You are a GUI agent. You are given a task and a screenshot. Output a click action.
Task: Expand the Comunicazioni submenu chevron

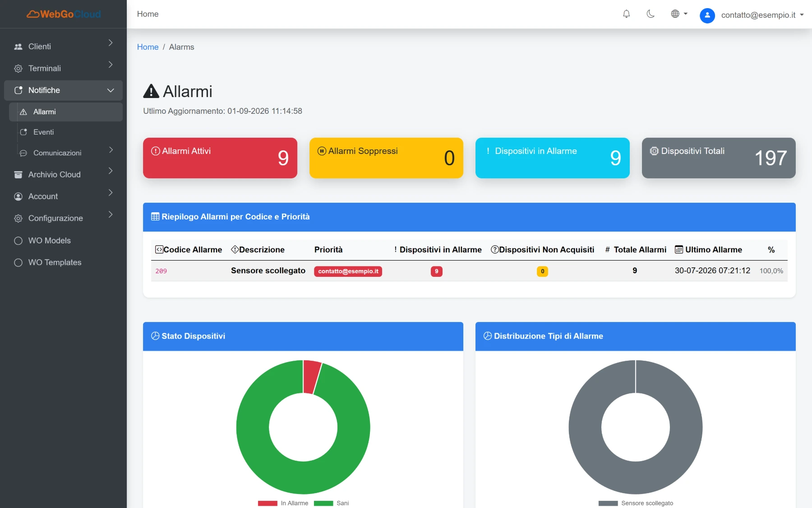click(x=111, y=149)
